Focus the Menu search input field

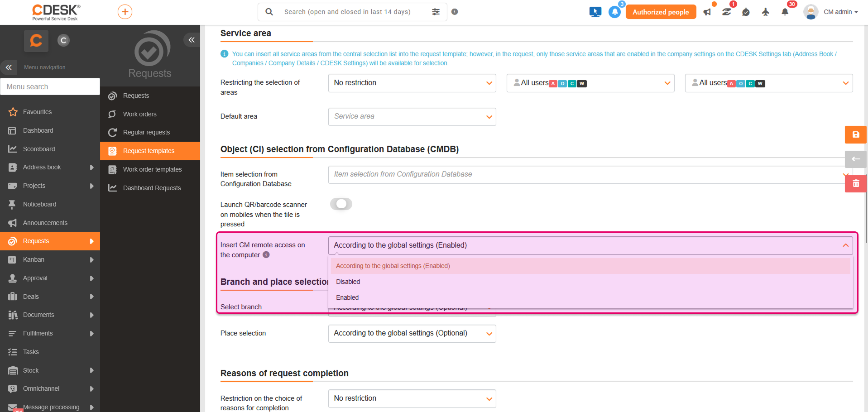(x=50, y=86)
